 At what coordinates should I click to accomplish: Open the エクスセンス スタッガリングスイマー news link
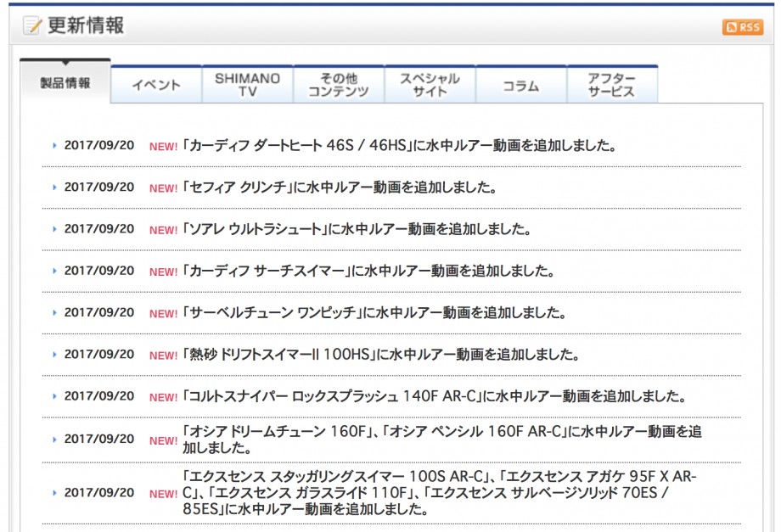click(440, 493)
